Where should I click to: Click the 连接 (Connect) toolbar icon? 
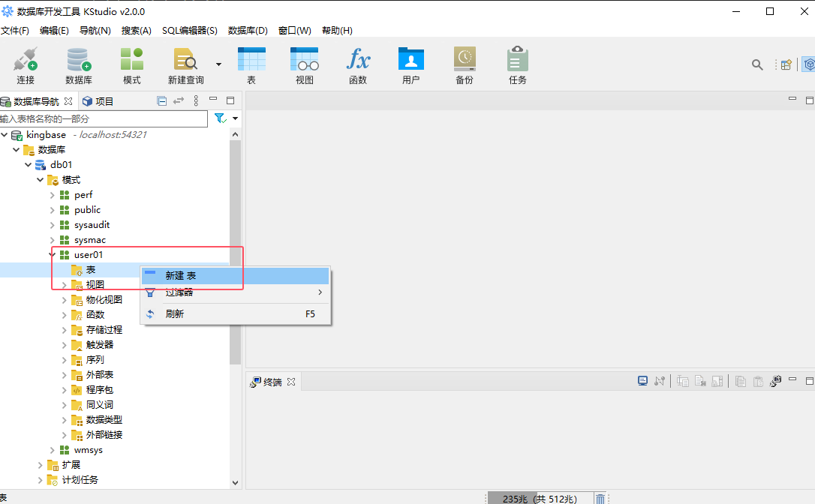click(x=26, y=65)
